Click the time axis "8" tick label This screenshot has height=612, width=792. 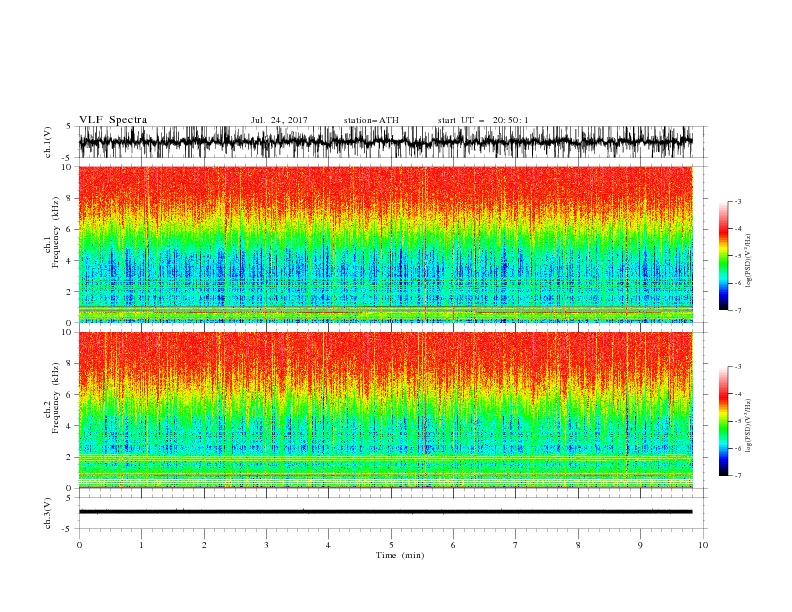578,545
